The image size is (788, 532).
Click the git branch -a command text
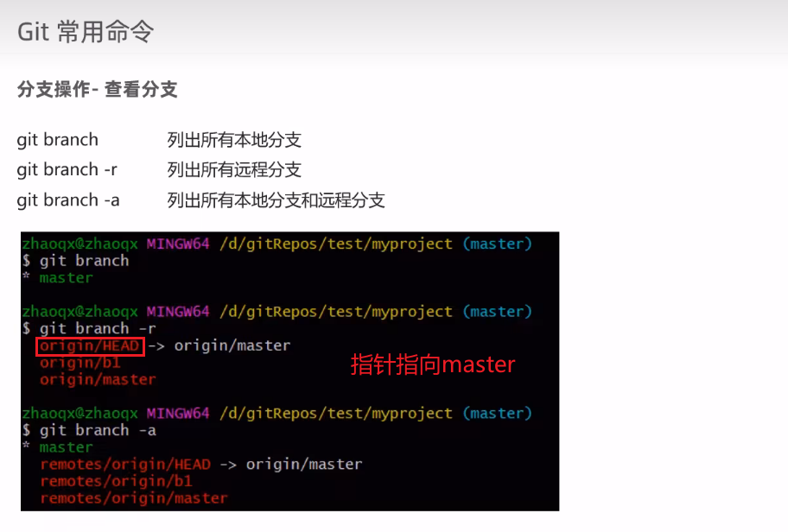pyautogui.click(x=67, y=200)
